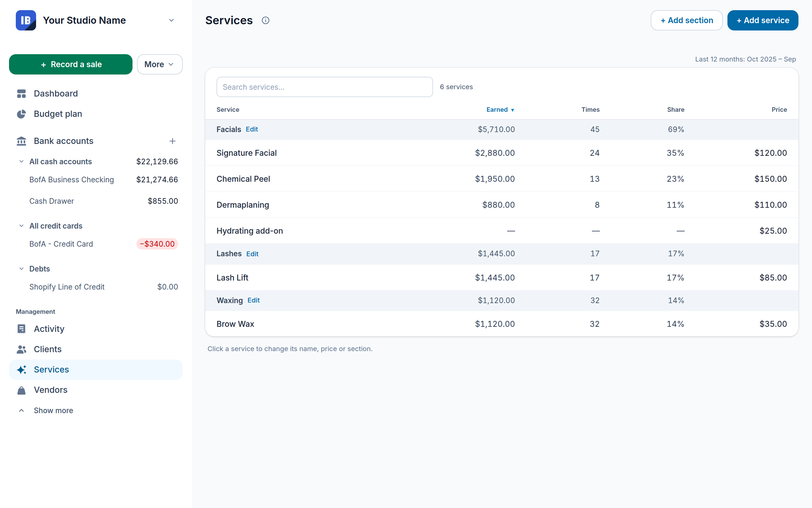Open the Vendors page

(96, 390)
